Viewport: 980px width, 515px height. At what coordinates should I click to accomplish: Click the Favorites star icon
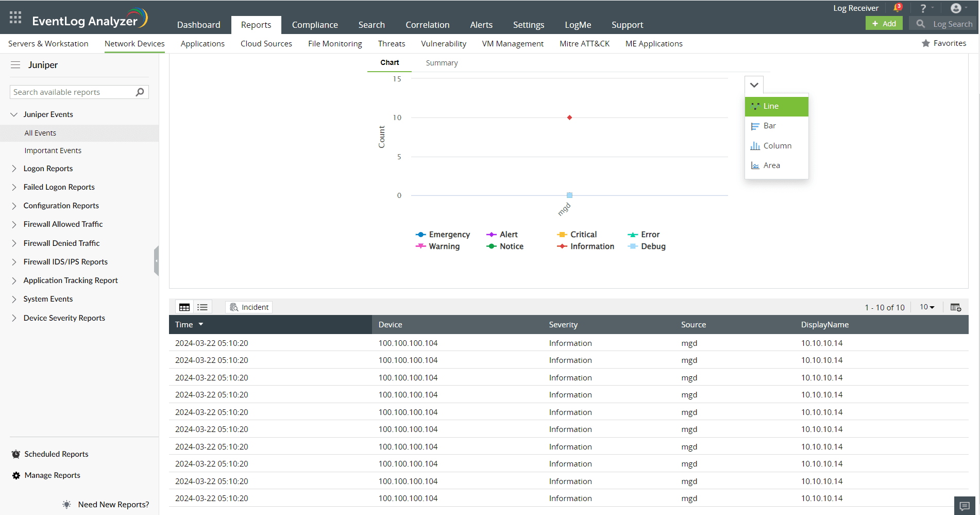pos(926,43)
